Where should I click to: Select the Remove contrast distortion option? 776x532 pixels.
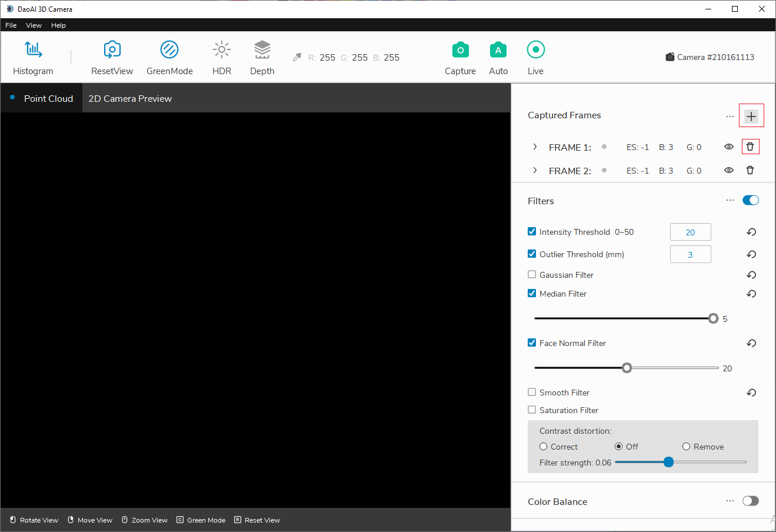[x=686, y=447]
